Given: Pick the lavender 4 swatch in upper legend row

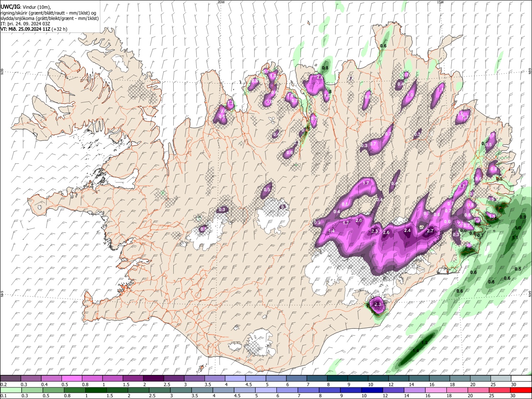Looking at the screenshot, I should coord(235,378).
